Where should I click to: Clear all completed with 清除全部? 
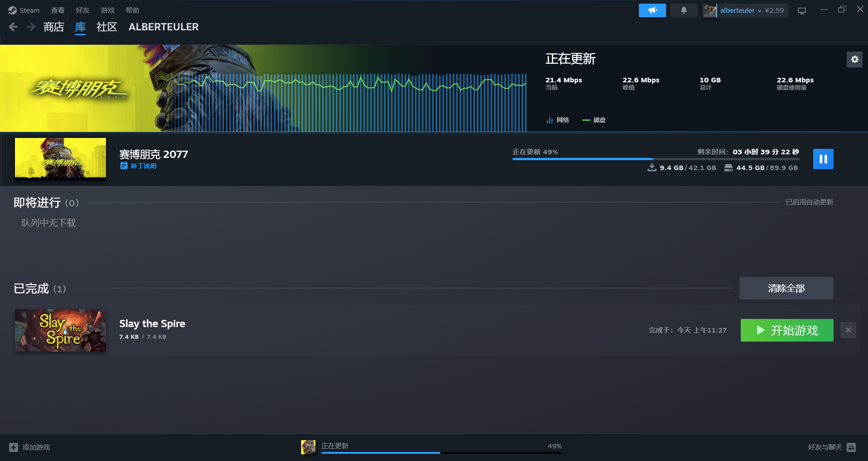tap(786, 288)
